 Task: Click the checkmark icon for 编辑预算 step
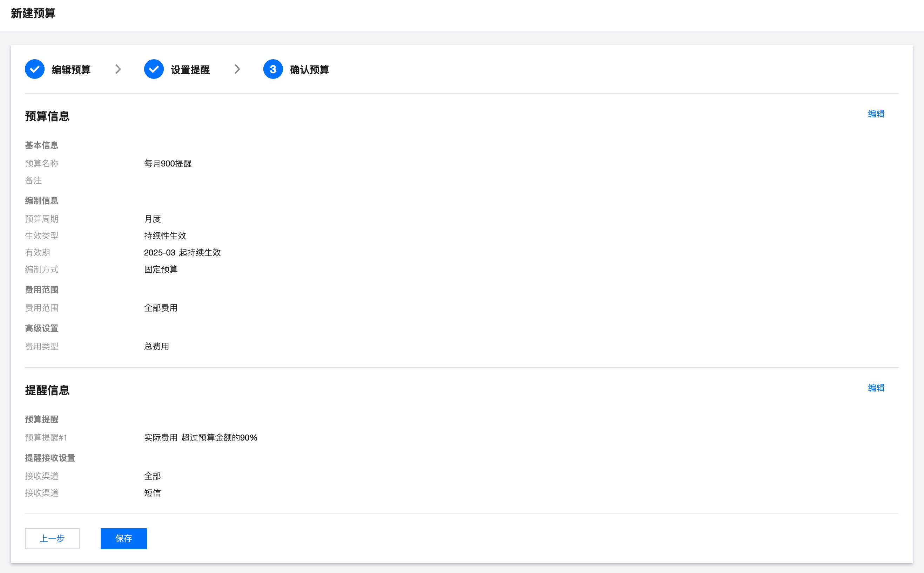[34, 69]
